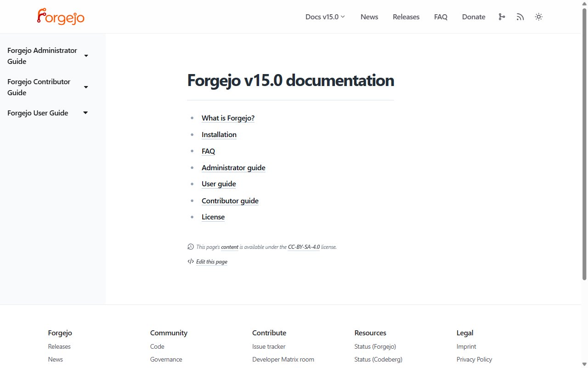Open Donate in the top navigation

click(474, 17)
